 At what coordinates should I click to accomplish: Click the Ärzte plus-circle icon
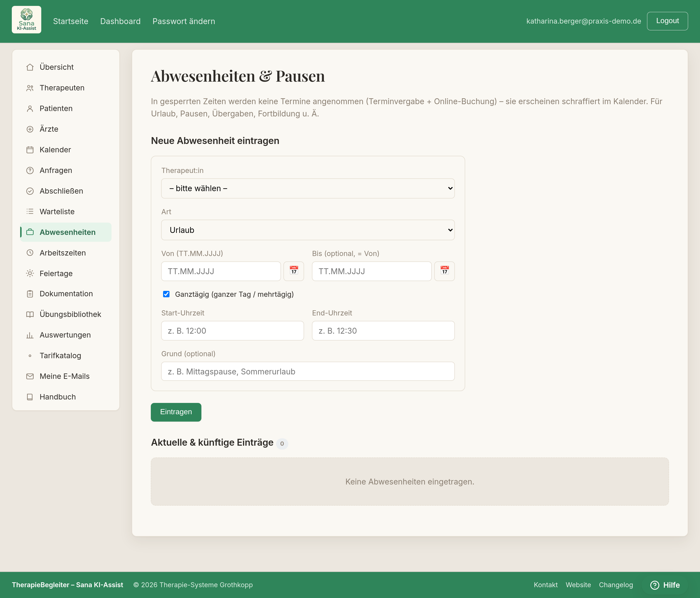[30, 129]
